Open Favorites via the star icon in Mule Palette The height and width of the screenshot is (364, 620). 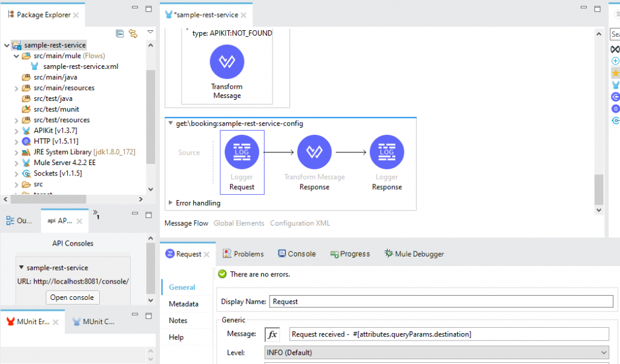pos(615,73)
